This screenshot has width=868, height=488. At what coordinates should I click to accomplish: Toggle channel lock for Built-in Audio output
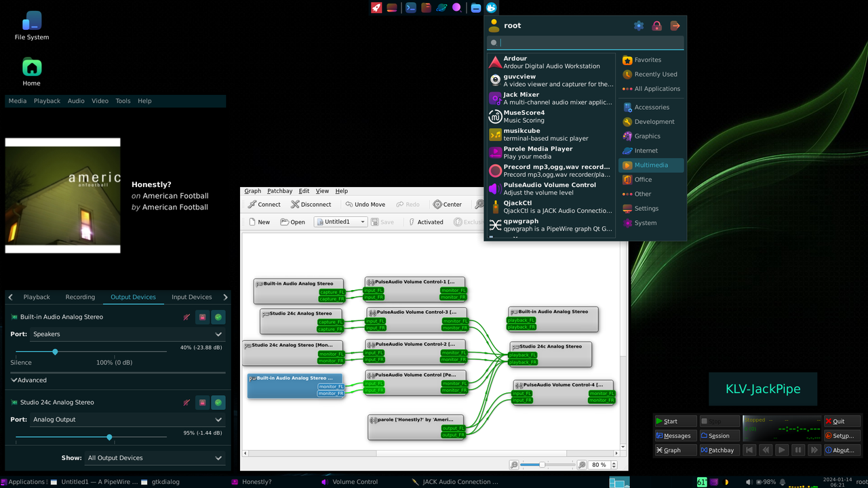[x=202, y=317]
